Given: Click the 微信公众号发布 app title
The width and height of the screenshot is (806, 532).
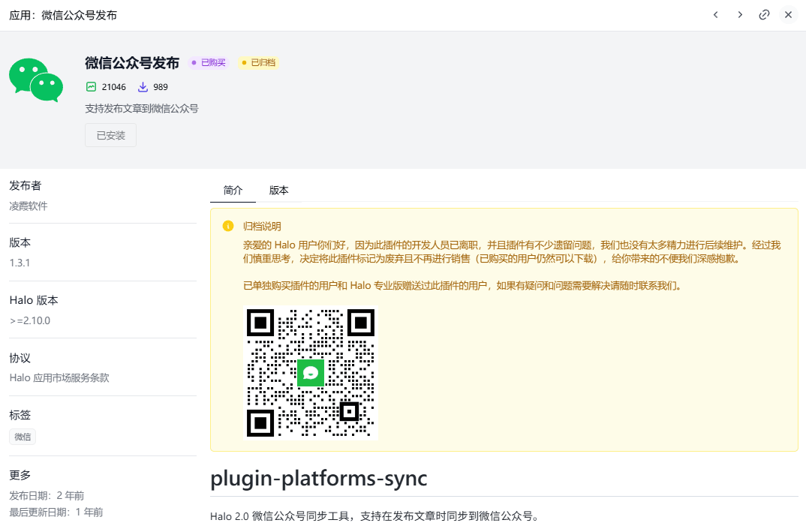Looking at the screenshot, I should click(132, 63).
